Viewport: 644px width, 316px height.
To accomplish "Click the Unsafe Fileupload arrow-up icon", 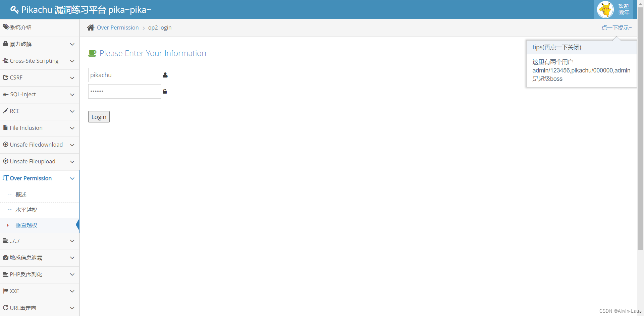I will click(6, 161).
